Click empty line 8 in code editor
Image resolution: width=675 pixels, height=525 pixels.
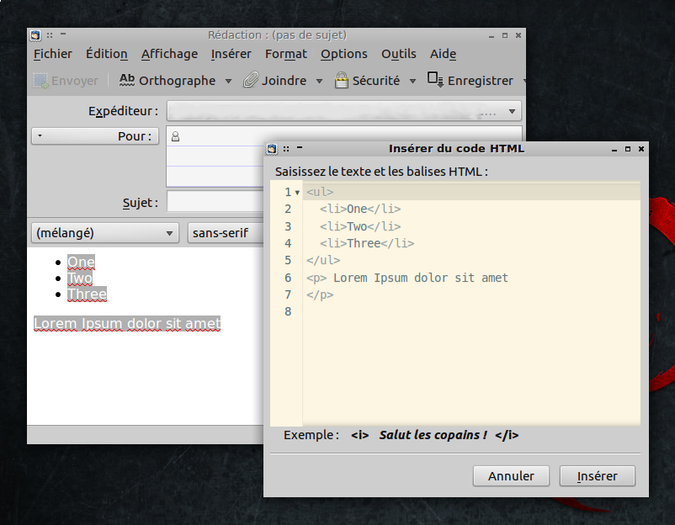pos(471,312)
